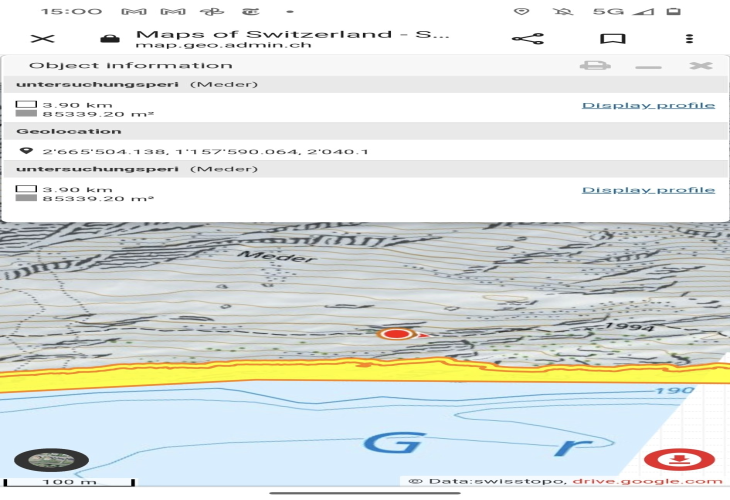730x500 pixels.
Task: Open the swisstopo data attribution link
Action: (501, 482)
